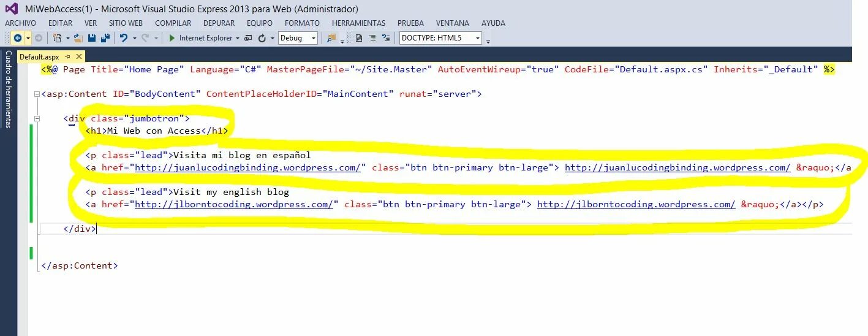Viewport: 868px width, 336px height.
Task: Click the indent lines icon in formatting toolbar
Action: 372,38
